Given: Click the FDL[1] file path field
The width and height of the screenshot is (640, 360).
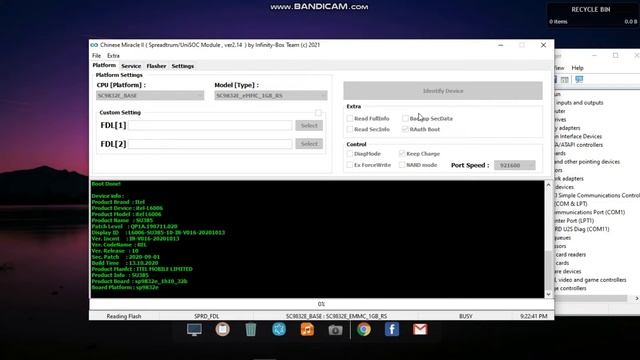Looking at the screenshot, I should pos(210,125).
